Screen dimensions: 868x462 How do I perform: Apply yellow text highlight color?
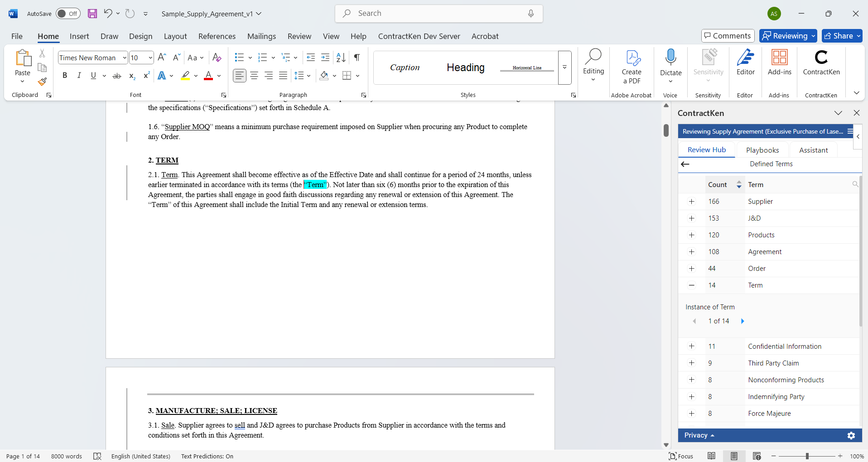tap(185, 76)
